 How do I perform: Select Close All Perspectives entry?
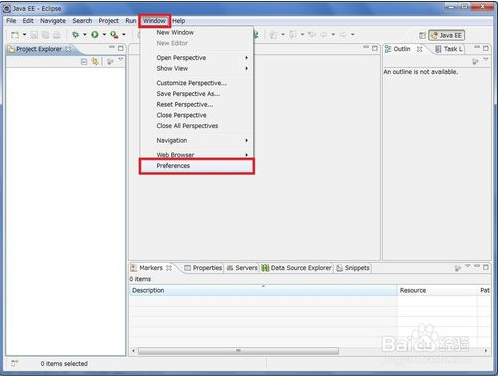click(x=197, y=126)
